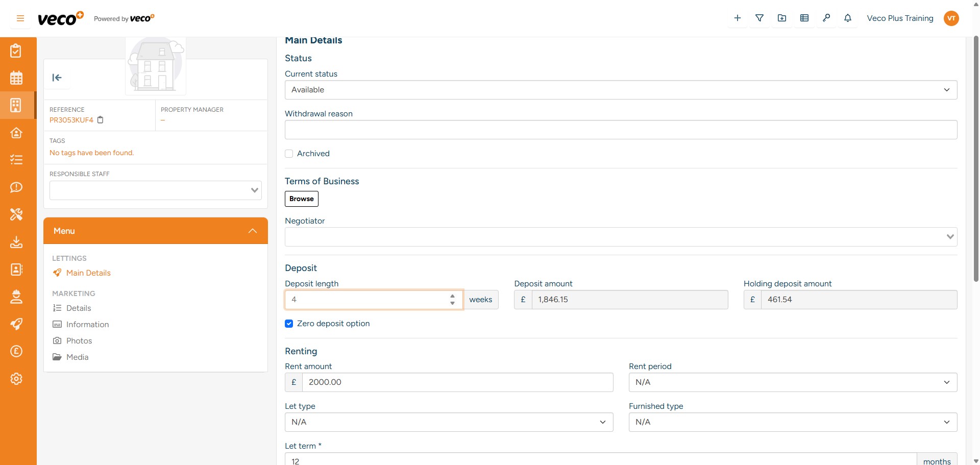Uncheck Zero deposit option
Image resolution: width=980 pixels, height=465 pixels.
coord(289,324)
